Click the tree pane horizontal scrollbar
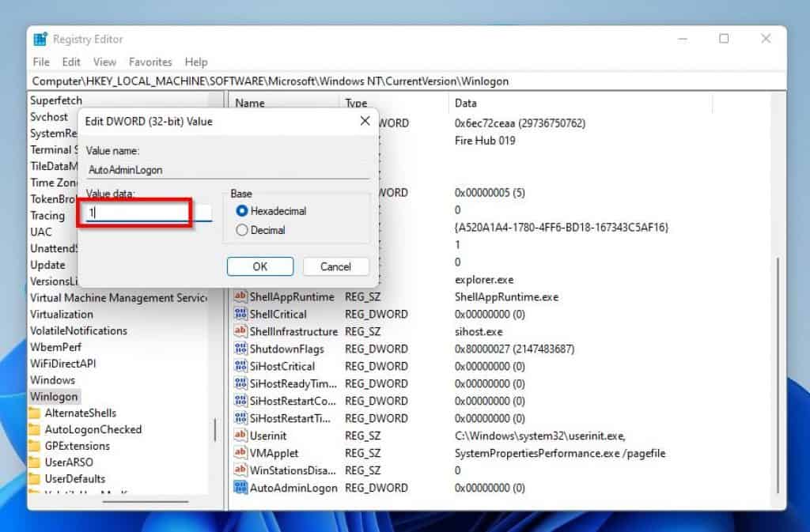810x532 pixels. coord(146,501)
